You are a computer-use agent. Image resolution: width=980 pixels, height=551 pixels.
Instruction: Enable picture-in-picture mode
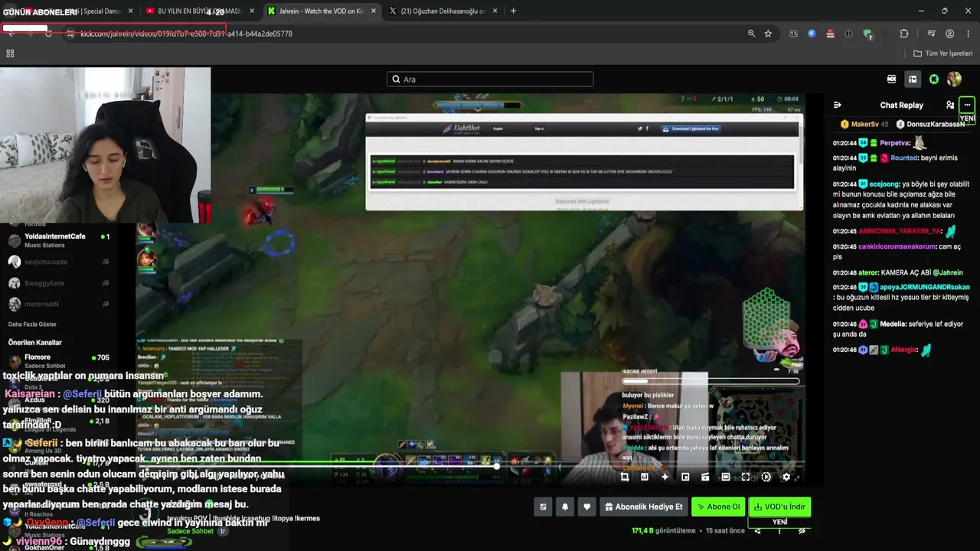(685, 477)
